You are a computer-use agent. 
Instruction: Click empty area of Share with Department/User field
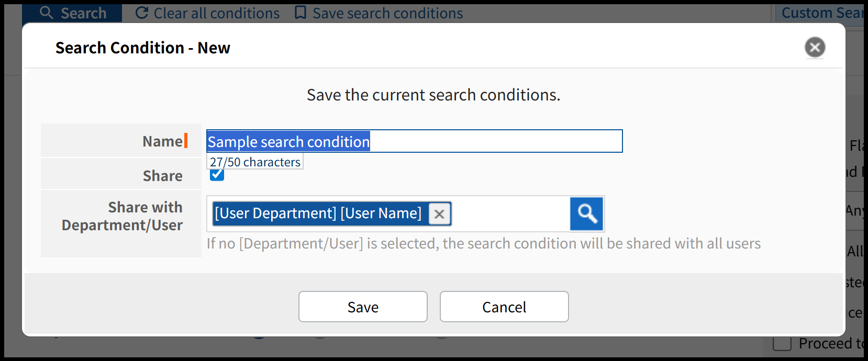[x=510, y=214]
